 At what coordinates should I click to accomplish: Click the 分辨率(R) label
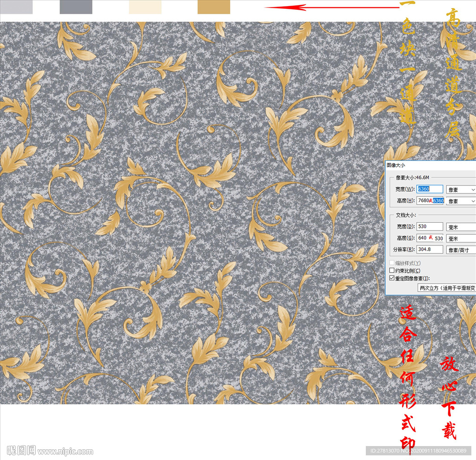[404, 249]
